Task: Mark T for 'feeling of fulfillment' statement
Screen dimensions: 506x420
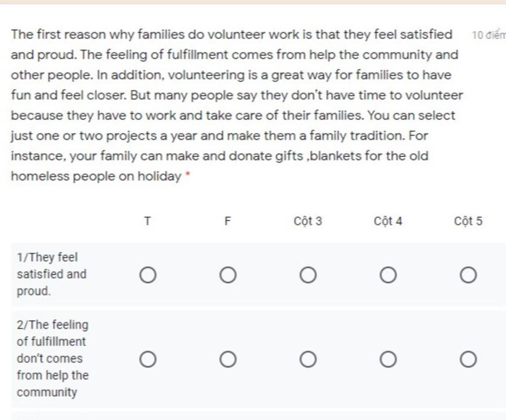Action: click(x=148, y=359)
